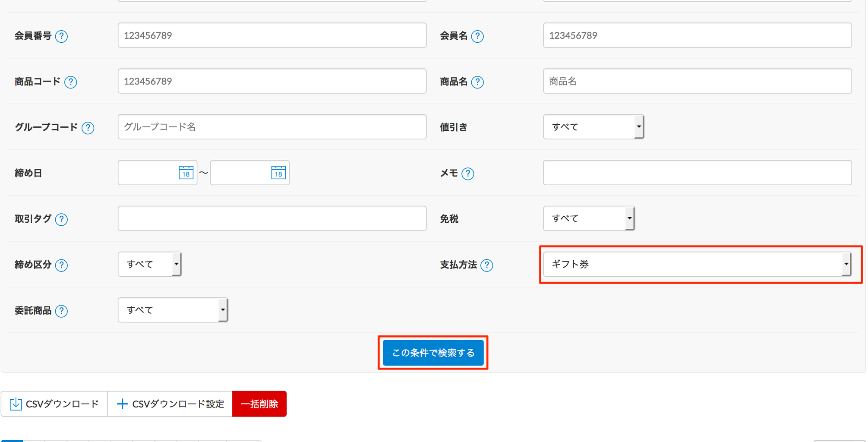
Task: Open help icon next to メモ
Action: tap(468, 174)
